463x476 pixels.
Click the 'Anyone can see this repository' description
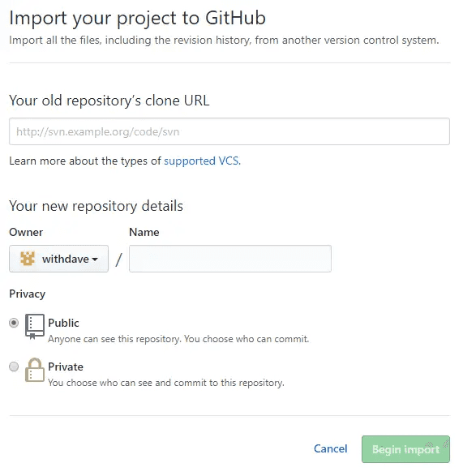(178, 339)
